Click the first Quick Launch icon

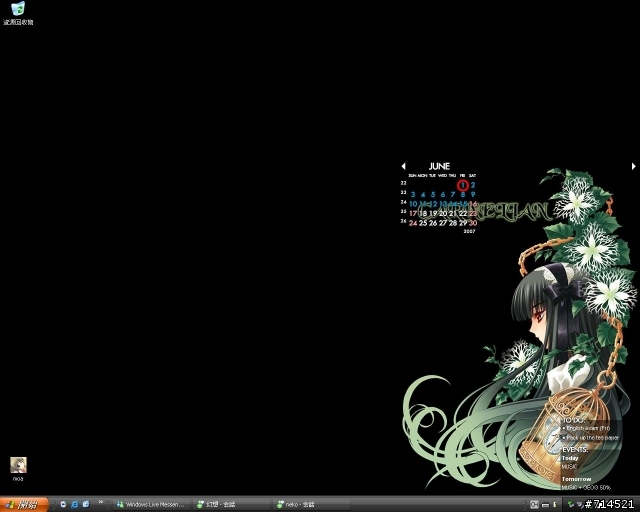[63, 505]
